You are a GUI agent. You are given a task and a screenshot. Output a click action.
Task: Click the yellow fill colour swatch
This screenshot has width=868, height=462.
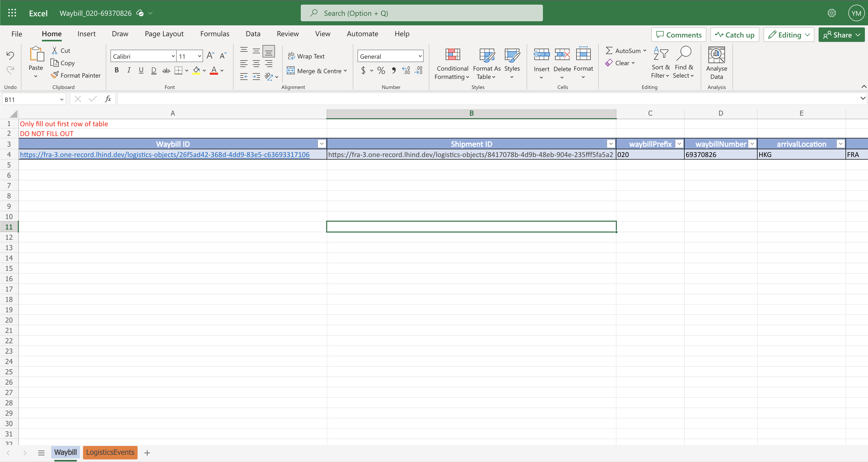click(x=197, y=70)
